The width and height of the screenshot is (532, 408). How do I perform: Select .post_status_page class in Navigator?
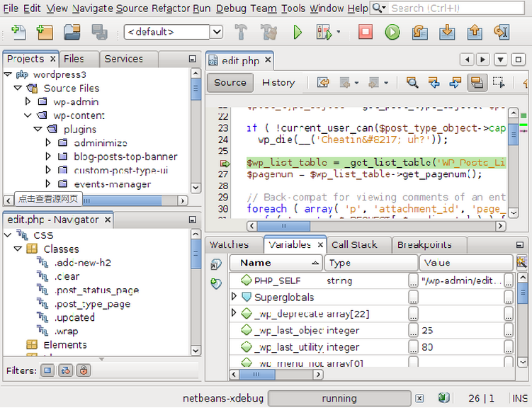[97, 290]
